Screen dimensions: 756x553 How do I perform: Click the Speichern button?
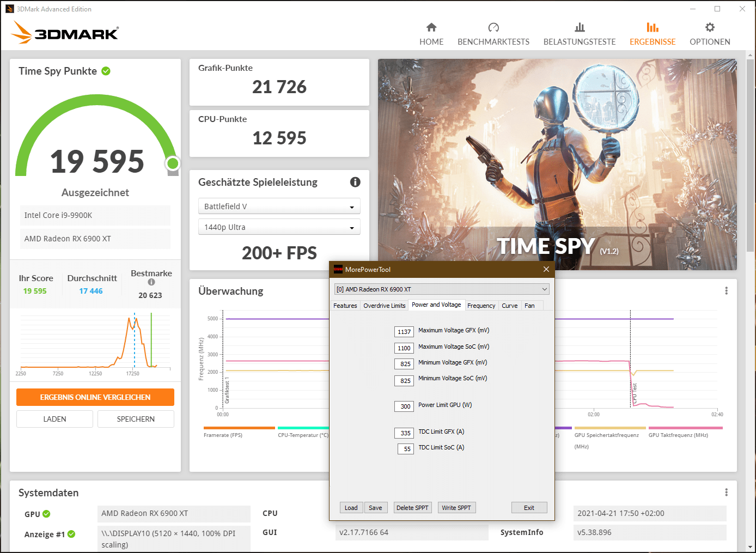pos(136,419)
